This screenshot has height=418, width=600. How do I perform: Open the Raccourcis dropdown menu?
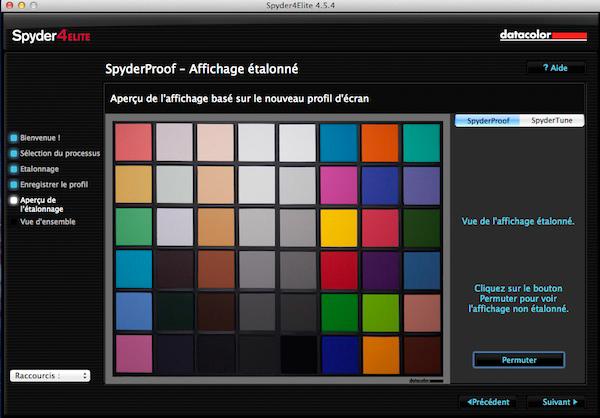coord(50,376)
